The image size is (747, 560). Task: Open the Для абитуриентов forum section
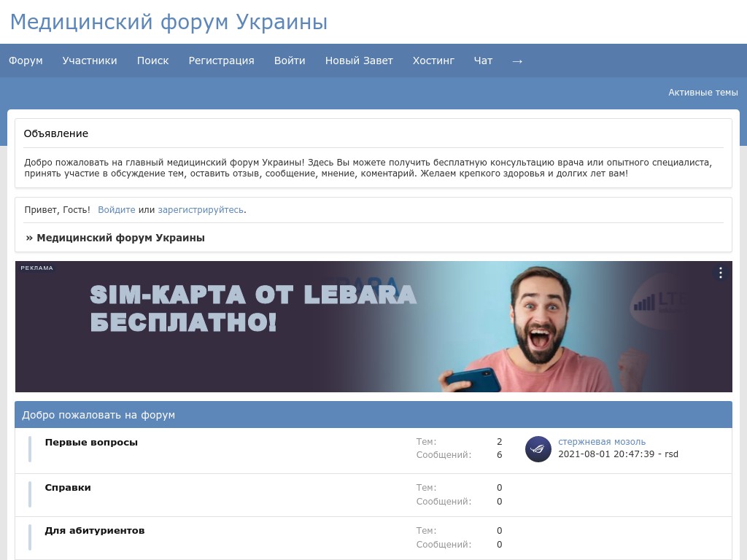click(95, 530)
